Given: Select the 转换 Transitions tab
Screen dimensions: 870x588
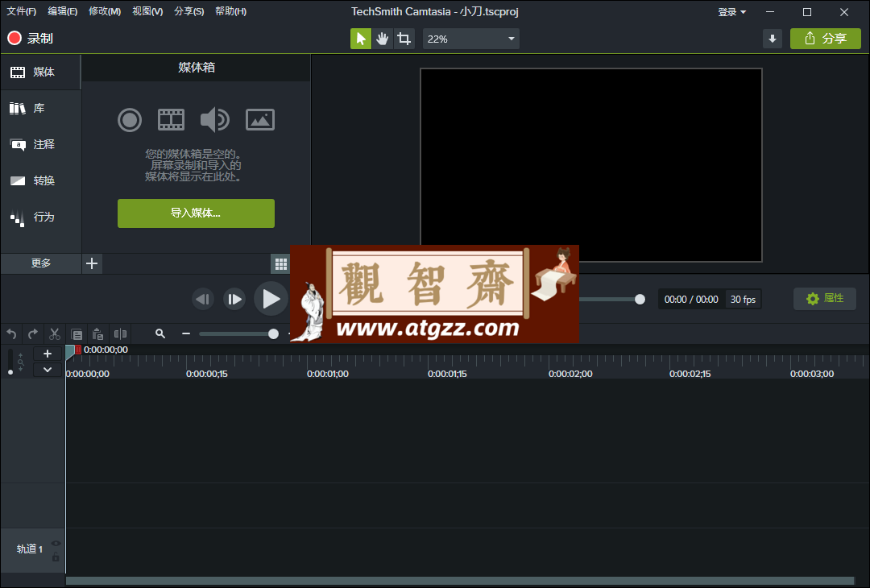Looking at the screenshot, I should [40, 181].
